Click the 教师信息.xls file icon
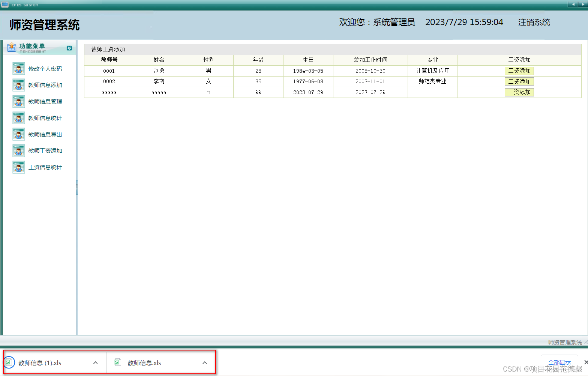Screen dimensions: 588x376 (x=118, y=362)
